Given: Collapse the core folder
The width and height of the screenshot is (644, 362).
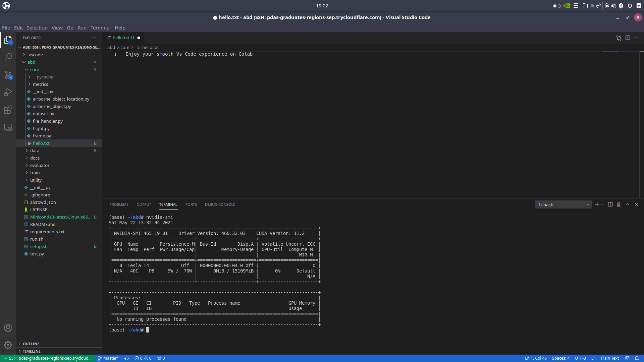Looking at the screenshot, I should (34, 69).
